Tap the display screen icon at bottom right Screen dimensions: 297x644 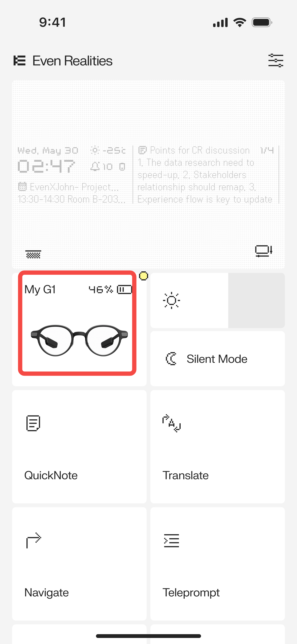click(x=263, y=251)
